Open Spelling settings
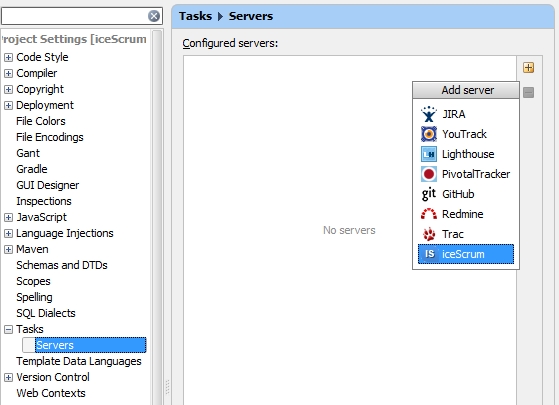The height and width of the screenshot is (405, 559). tap(34, 297)
